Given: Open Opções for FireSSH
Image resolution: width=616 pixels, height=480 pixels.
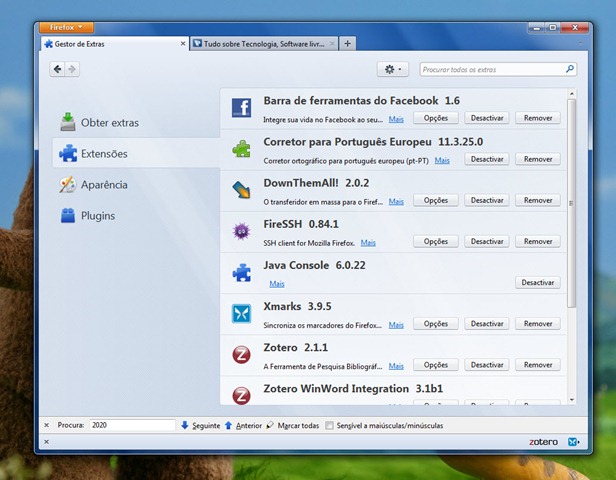Looking at the screenshot, I should 436,241.
